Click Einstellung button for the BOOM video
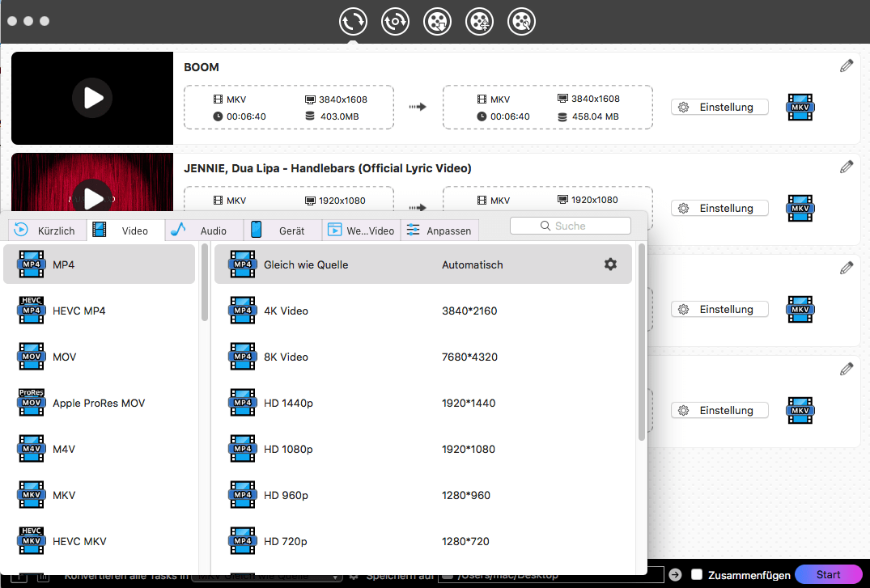This screenshot has width=870, height=588. (x=719, y=107)
